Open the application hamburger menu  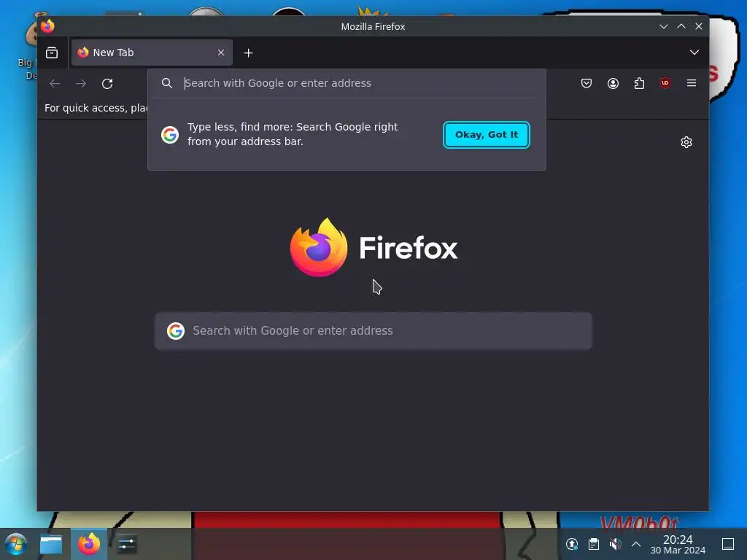coord(692,83)
